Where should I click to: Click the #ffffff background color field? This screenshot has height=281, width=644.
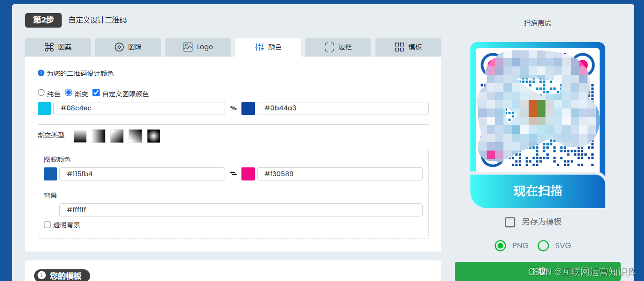pos(241,210)
